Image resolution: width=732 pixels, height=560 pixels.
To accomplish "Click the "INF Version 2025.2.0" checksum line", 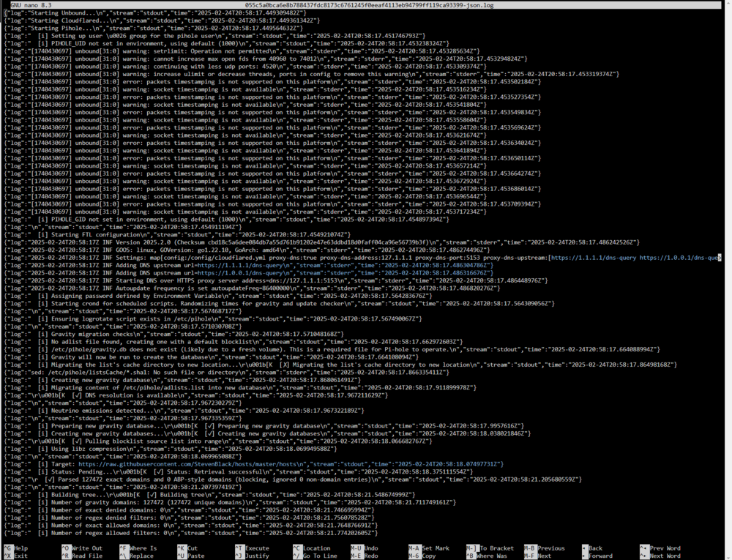I will (322, 242).
